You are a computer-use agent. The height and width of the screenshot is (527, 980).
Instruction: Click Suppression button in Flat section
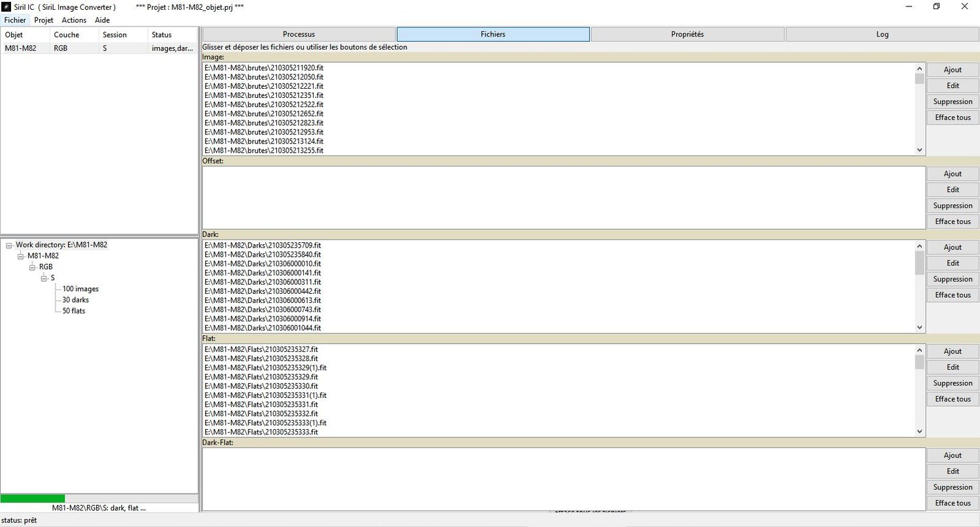tap(953, 383)
